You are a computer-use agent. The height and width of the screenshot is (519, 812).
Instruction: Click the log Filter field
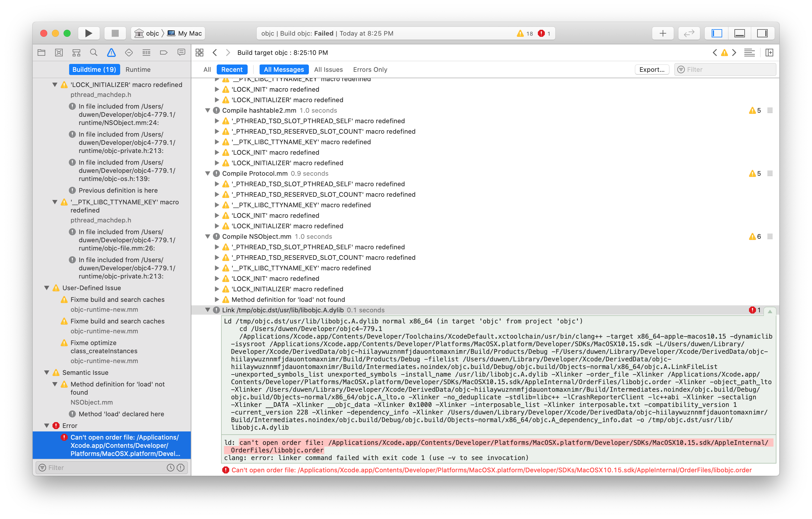click(x=725, y=69)
